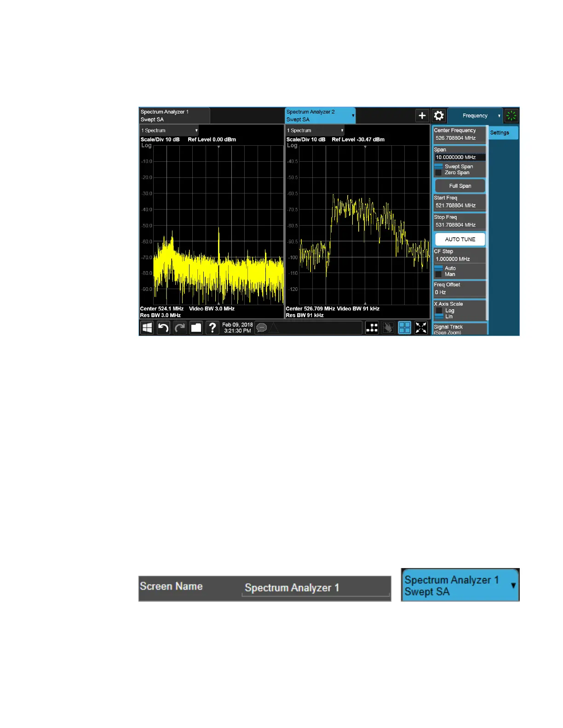Click the redo arrow icon
The width and height of the screenshot is (563, 728).
(180, 328)
